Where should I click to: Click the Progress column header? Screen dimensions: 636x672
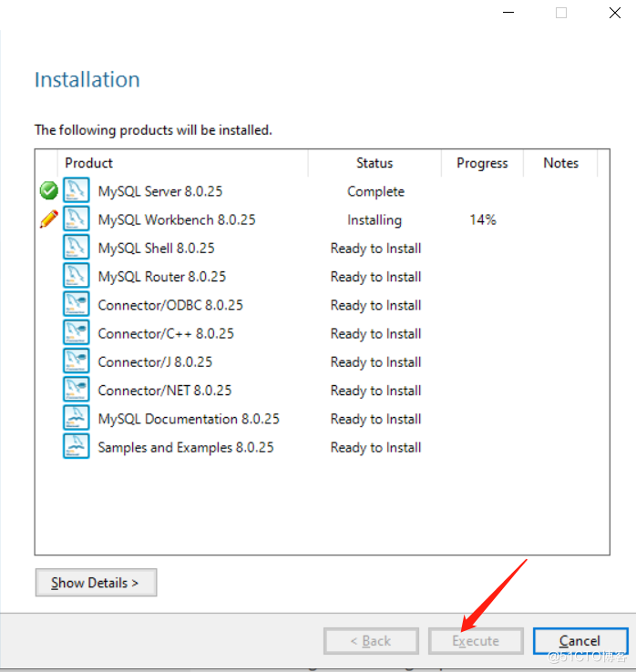(x=483, y=163)
